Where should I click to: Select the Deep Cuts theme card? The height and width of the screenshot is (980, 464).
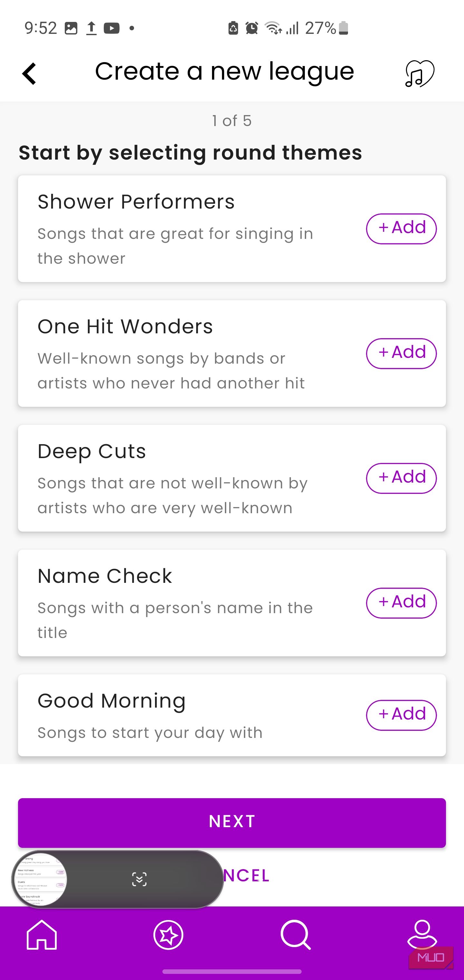tap(232, 478)
